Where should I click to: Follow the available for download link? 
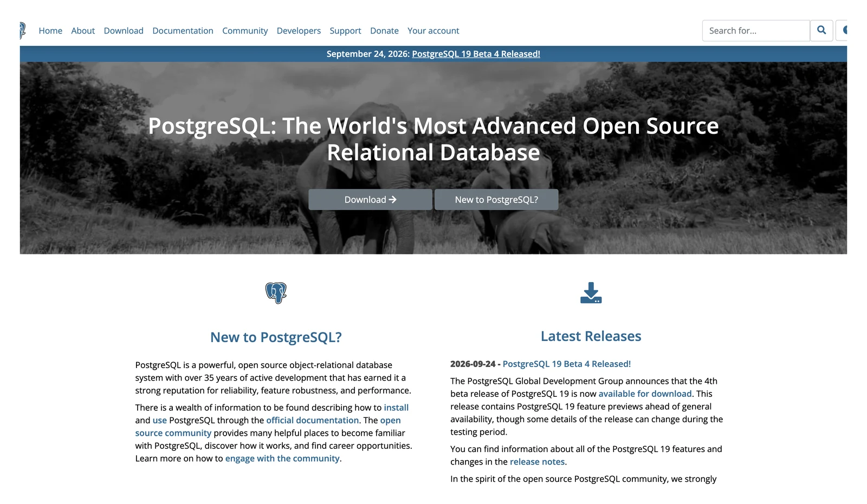tap(645, 394)
